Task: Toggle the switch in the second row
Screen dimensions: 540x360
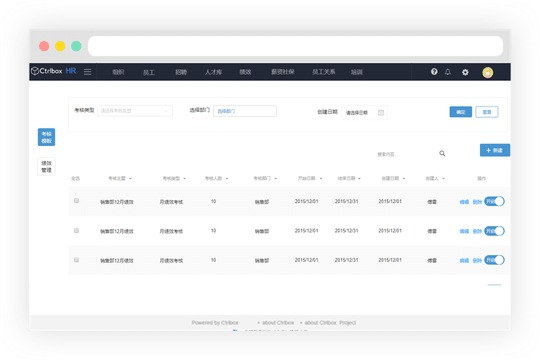Action: tap(494, 231)
